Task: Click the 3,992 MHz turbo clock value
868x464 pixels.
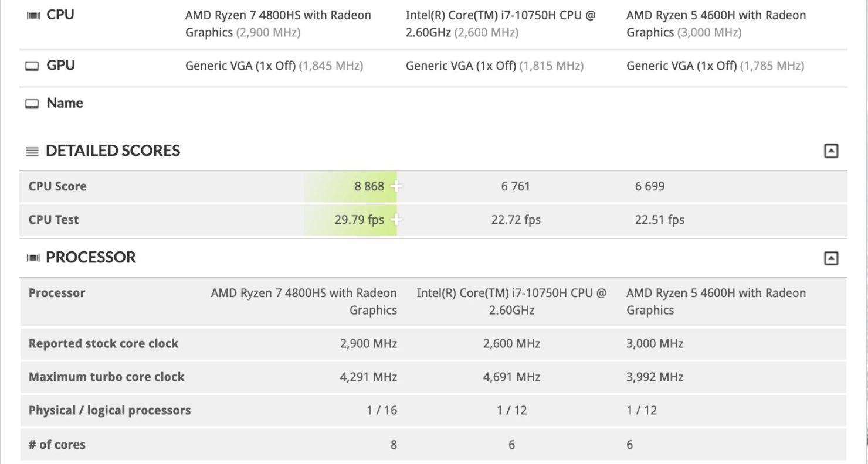Action: [x=655, y=377]
